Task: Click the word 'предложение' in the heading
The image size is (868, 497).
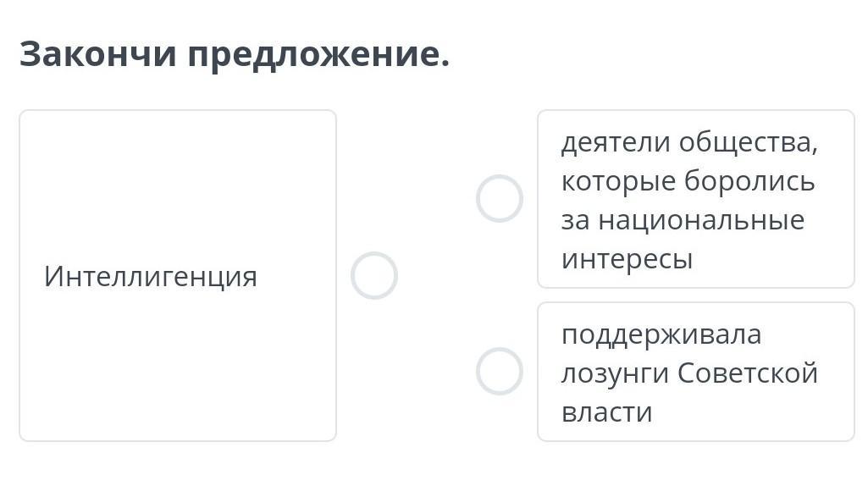Action: click(x=313, y=56)
